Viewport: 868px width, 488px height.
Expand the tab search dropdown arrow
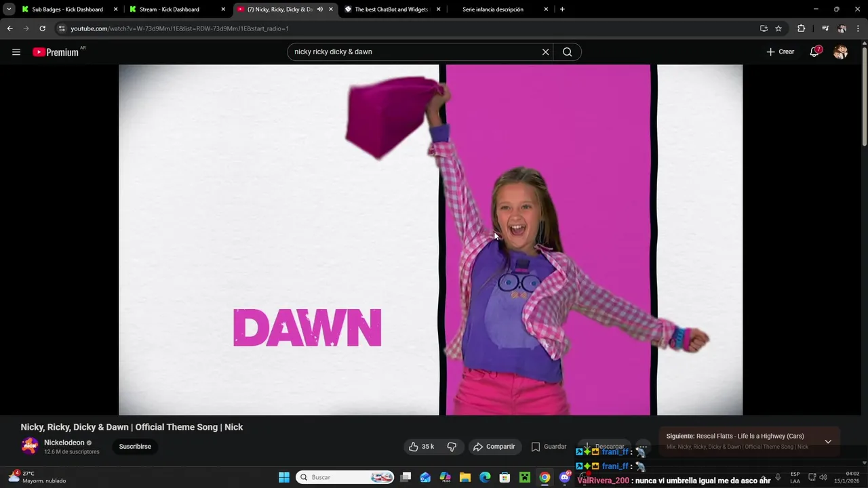9,9
